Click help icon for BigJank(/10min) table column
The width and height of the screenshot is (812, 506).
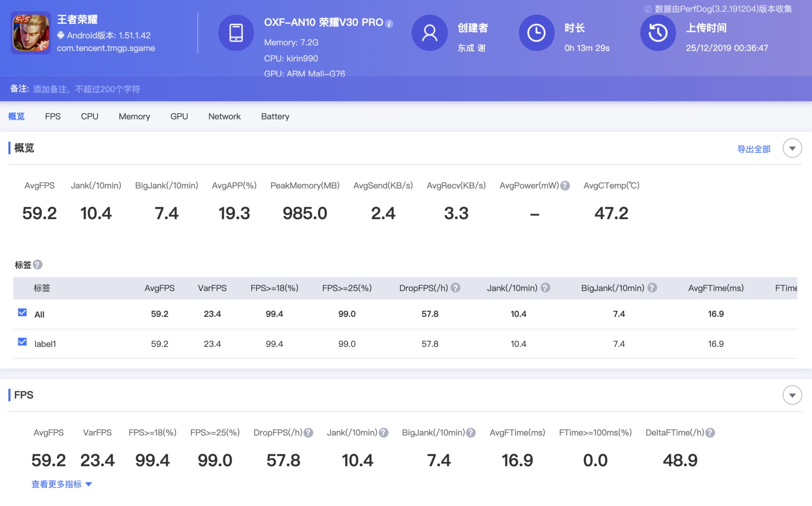(652, 288)
